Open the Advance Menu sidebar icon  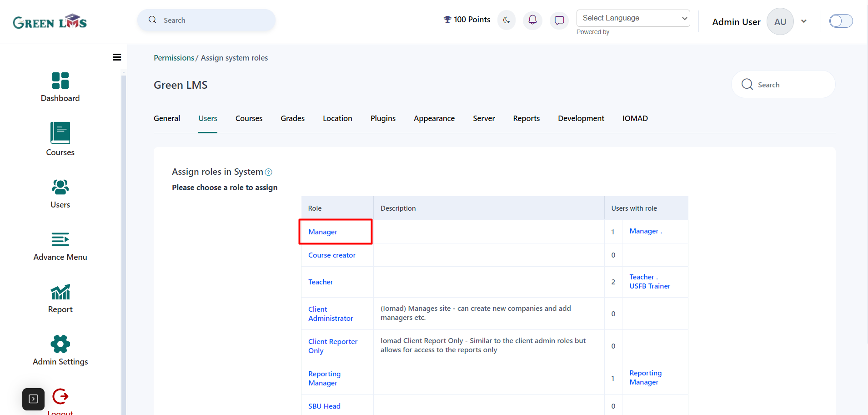point(60,239)
